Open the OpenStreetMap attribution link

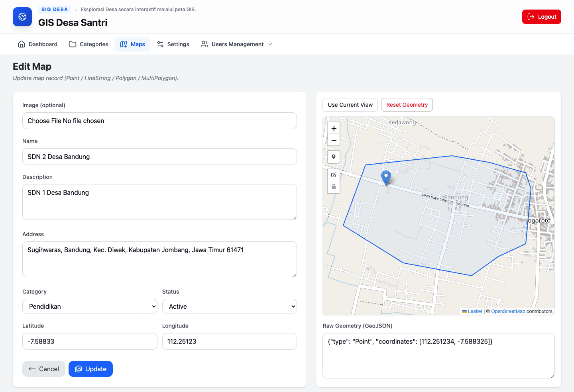pyautogui.click(x=508, y=312)
